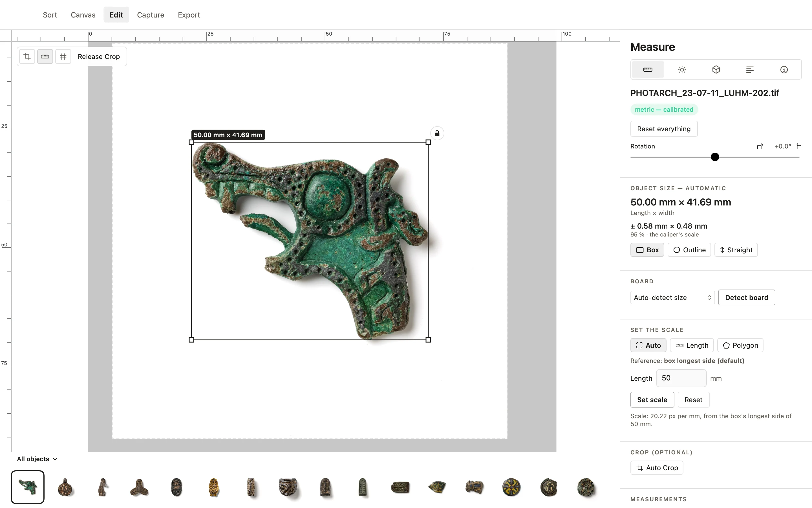Select round pendant thumbnail, second in strip
The height and width of the screenshot is (508, 812).
click(x=65, y=487)
